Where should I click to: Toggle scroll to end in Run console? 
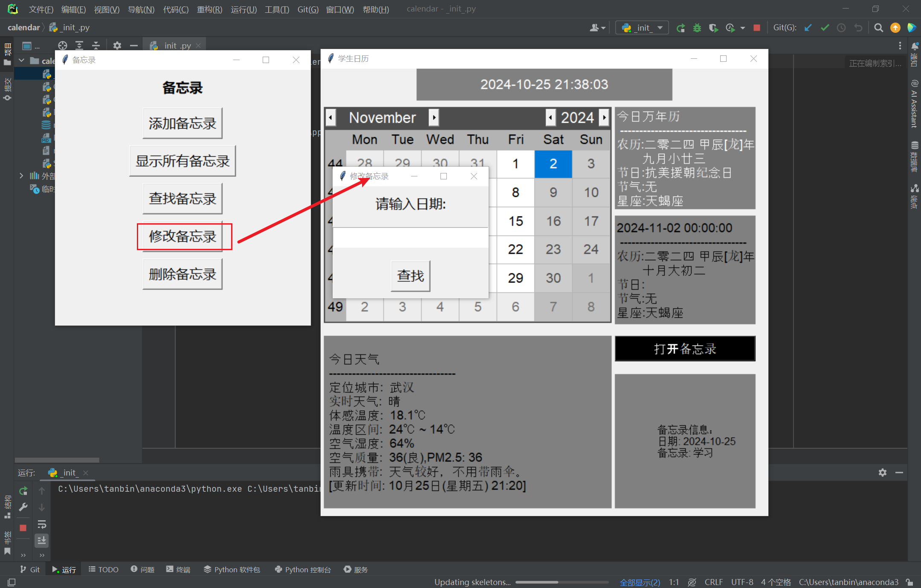[x=42, y=540]
